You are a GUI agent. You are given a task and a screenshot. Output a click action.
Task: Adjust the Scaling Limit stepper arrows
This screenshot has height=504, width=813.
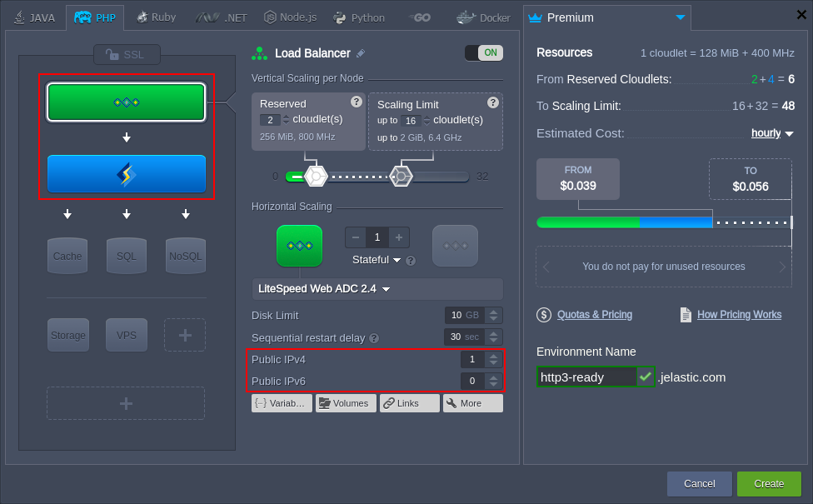(x=426, y=121)
